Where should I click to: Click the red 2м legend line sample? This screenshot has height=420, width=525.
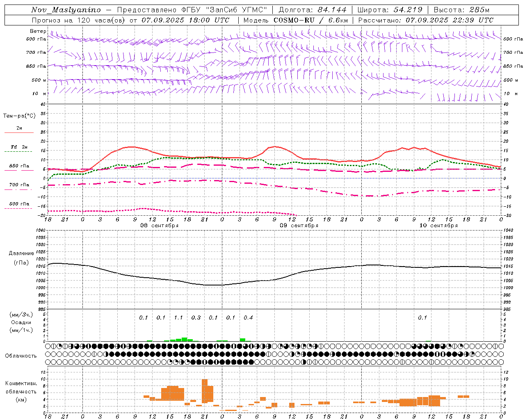coord(19,133)
